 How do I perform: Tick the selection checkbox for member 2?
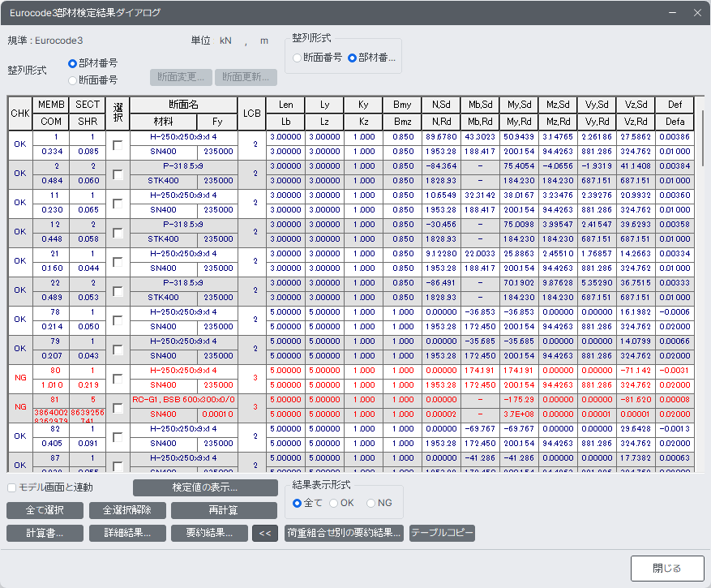[118, 174]
